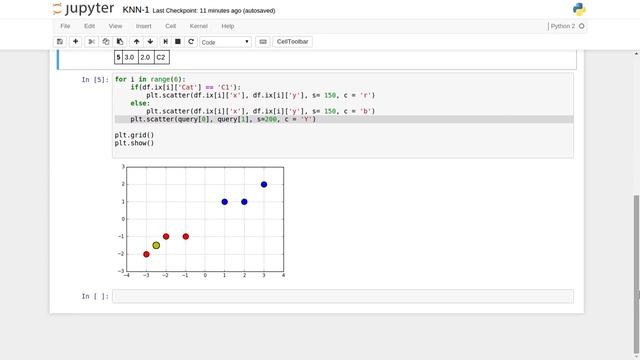Screen dimensions: 640x360
Task: Click the yellow query point on plot
Action: (x=156, y=245)
